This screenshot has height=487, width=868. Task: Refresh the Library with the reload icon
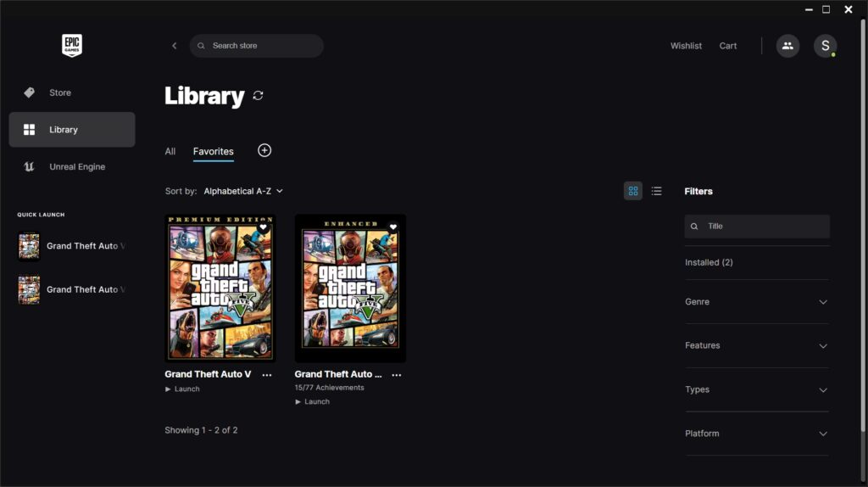point(258,96)
